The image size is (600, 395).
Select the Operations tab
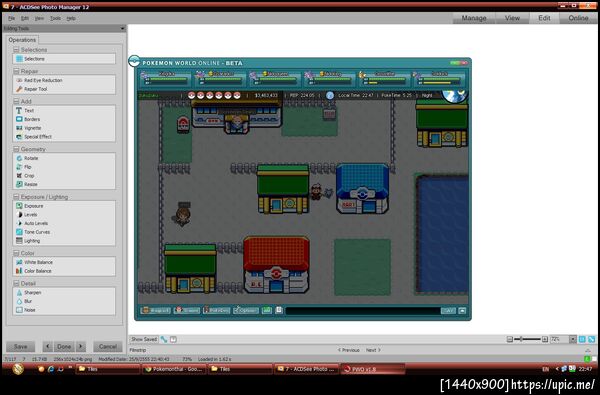[22, 40]
